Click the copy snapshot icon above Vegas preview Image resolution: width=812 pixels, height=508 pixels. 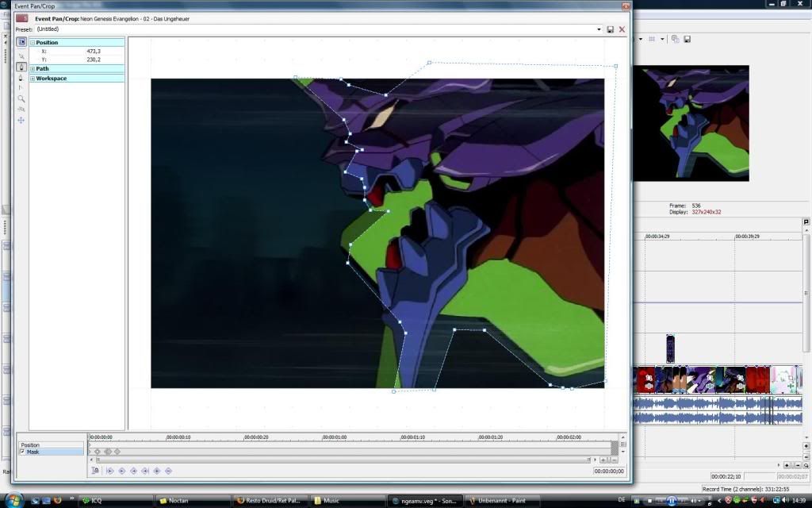click(676, 39)
